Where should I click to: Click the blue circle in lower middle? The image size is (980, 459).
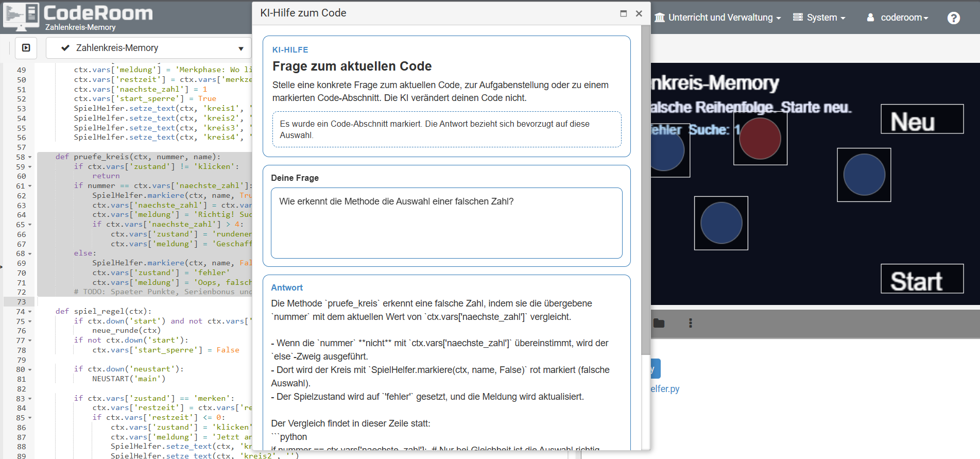click(x=721, y=223)
